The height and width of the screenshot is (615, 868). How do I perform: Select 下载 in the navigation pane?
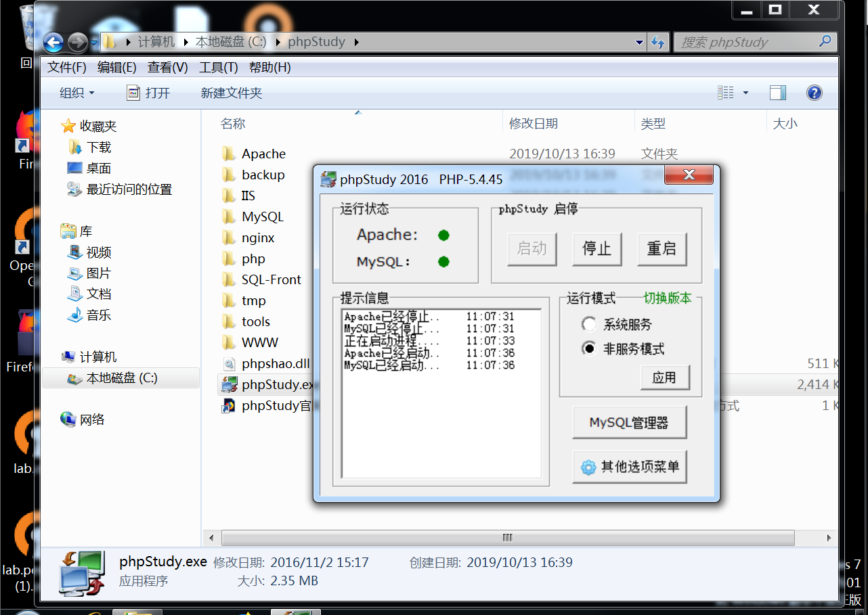[98, 147]
